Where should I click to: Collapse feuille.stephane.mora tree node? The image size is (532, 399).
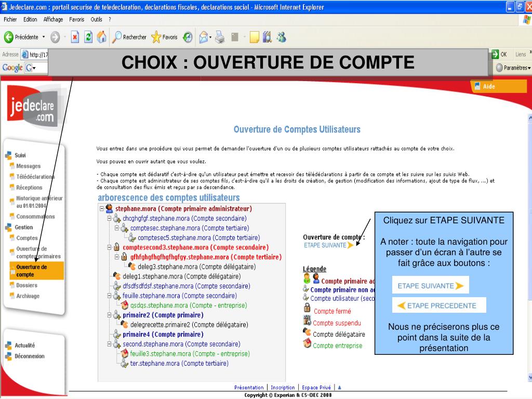tap(109, 296)
